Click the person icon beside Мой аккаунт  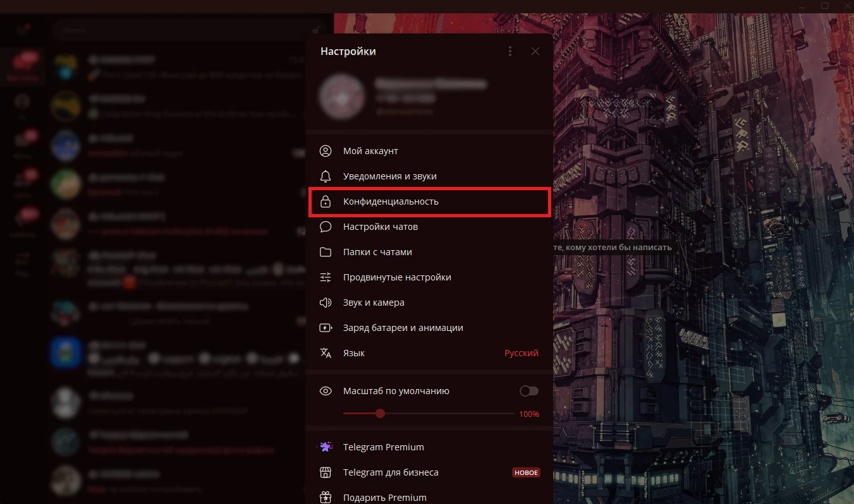coord(326,151)
